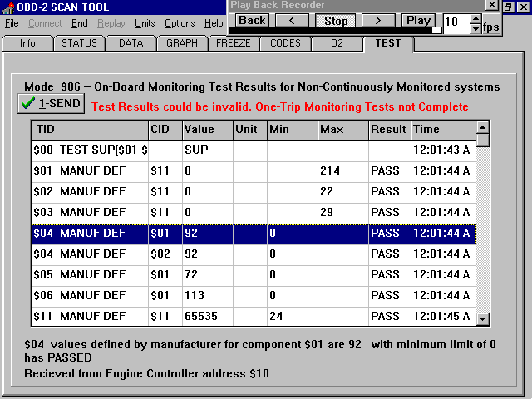The height and width of the screenshot is (399, 532).
Task: Open the Help menu
Action: point(214,23)
